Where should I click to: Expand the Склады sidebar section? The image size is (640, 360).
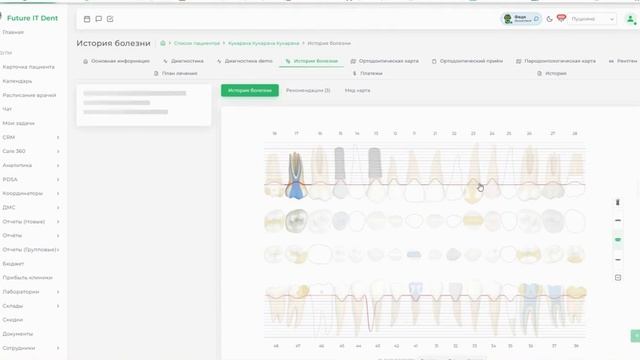(31, 306)
